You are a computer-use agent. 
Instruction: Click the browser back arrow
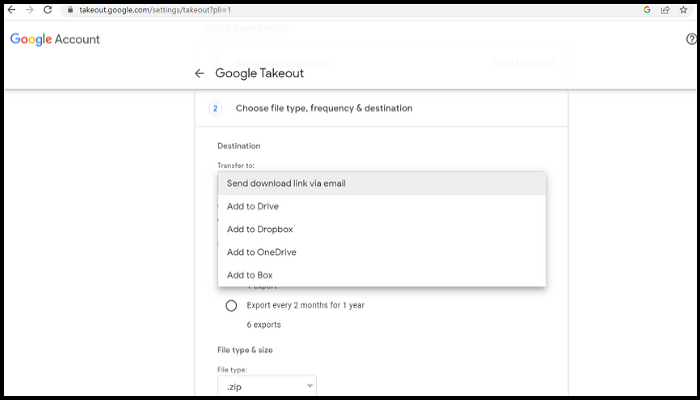(11, 9)
